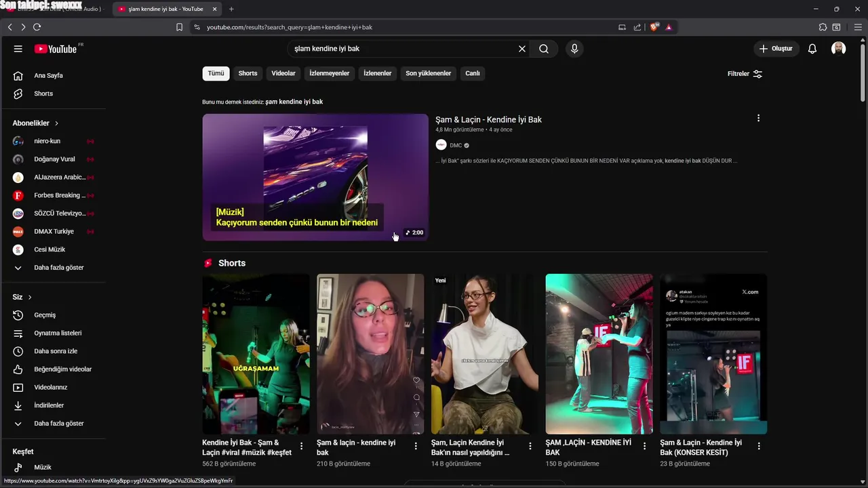Close the şlam kendine iyi bak tab
Screen dimensions: 868x488
pos(215,9)
